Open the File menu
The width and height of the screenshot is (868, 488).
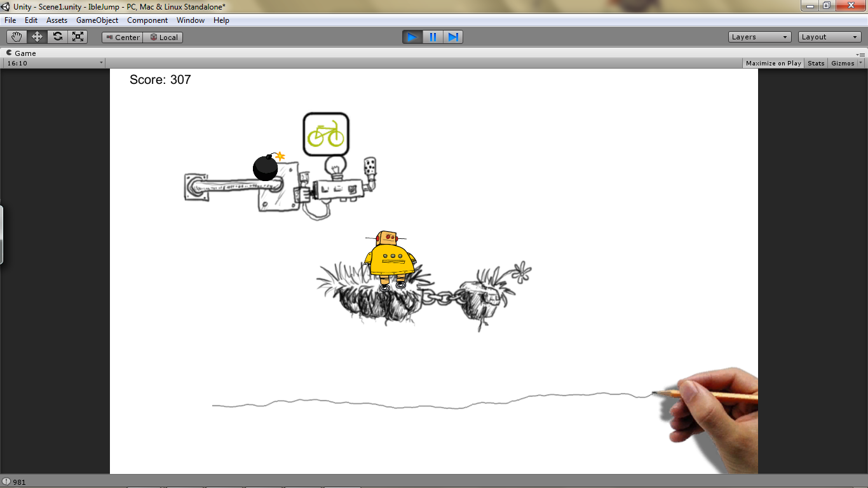10,20
